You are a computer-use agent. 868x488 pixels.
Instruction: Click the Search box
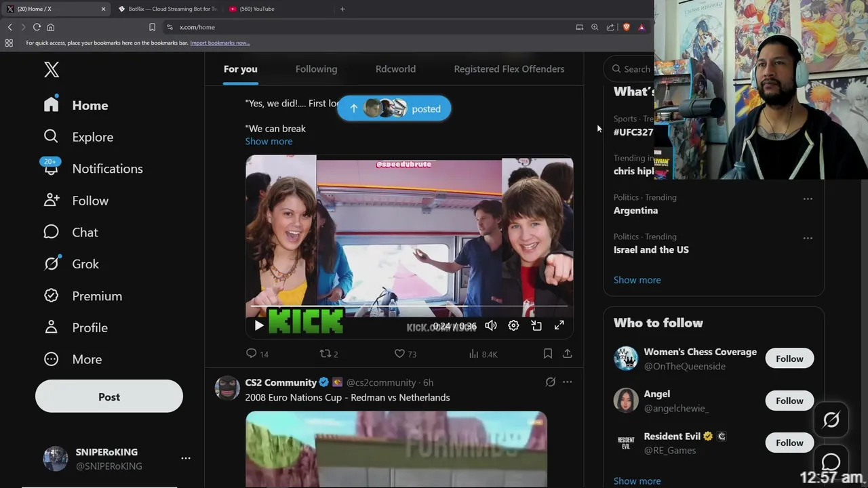pos(630,68)
